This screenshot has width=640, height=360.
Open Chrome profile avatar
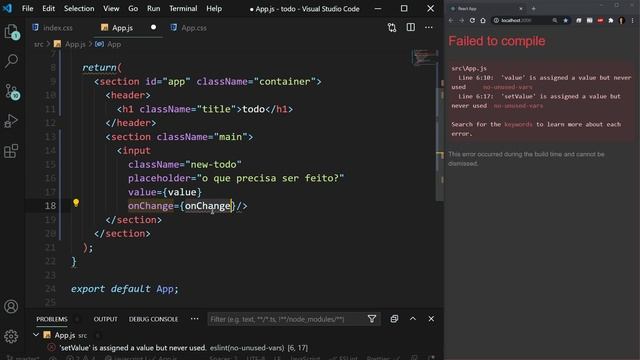622,20
